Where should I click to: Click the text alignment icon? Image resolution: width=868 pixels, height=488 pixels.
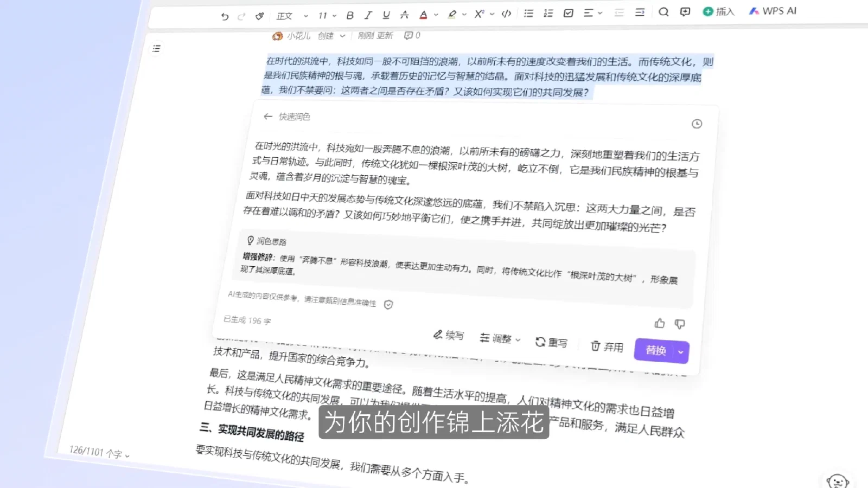(x=589, y=13)
